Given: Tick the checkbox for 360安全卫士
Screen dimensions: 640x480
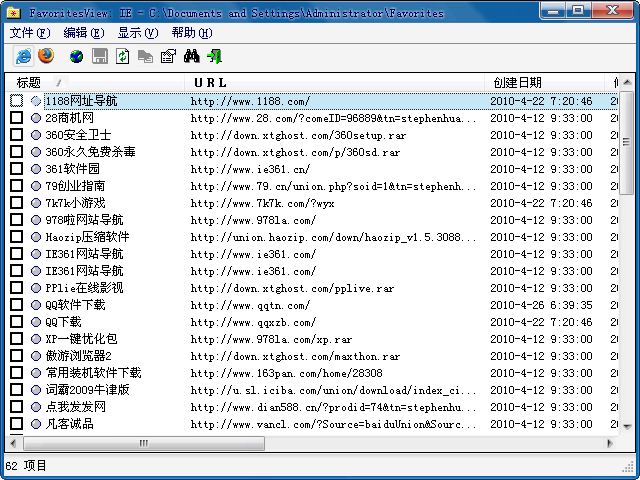Looking at the screenshot, I should point(16,135).
